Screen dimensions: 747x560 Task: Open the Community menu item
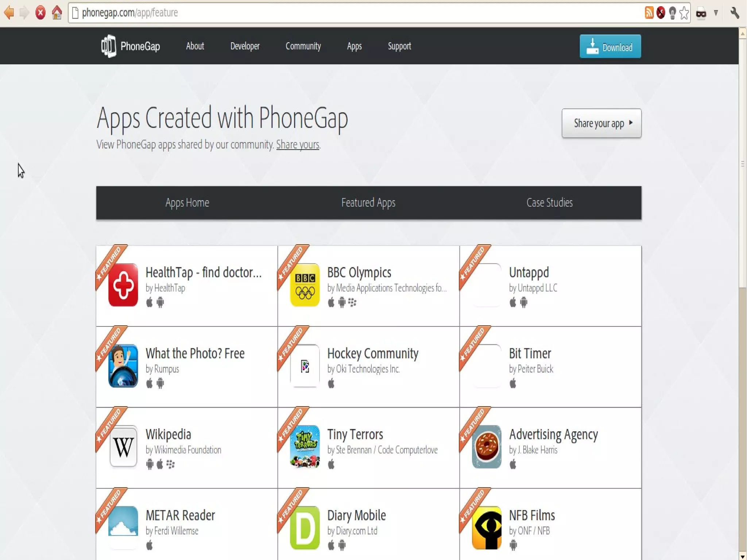303,46
